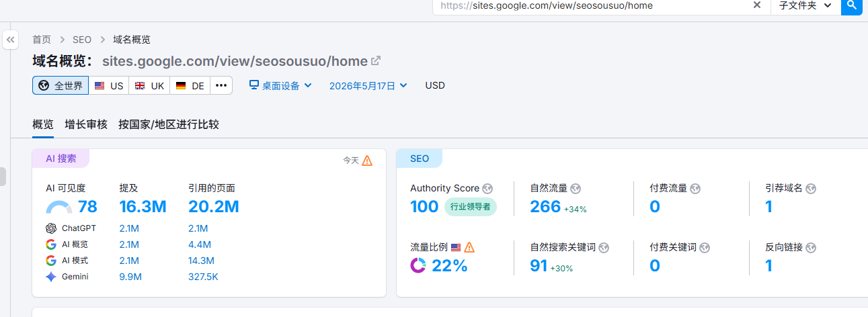Open the 20.2M 引用的页面 value
Screen dimensions: 868x317
pyautogui.click(x=214, y=206)
